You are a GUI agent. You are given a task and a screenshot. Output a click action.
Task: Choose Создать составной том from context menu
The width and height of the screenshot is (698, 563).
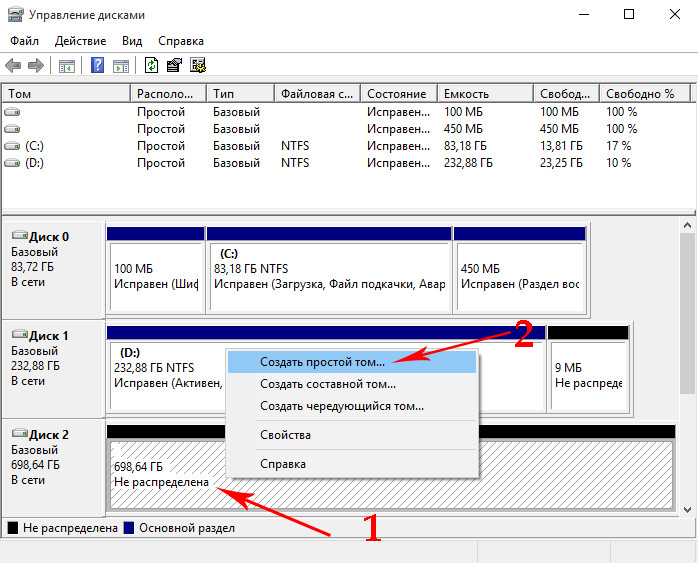[x=352, y=384]
